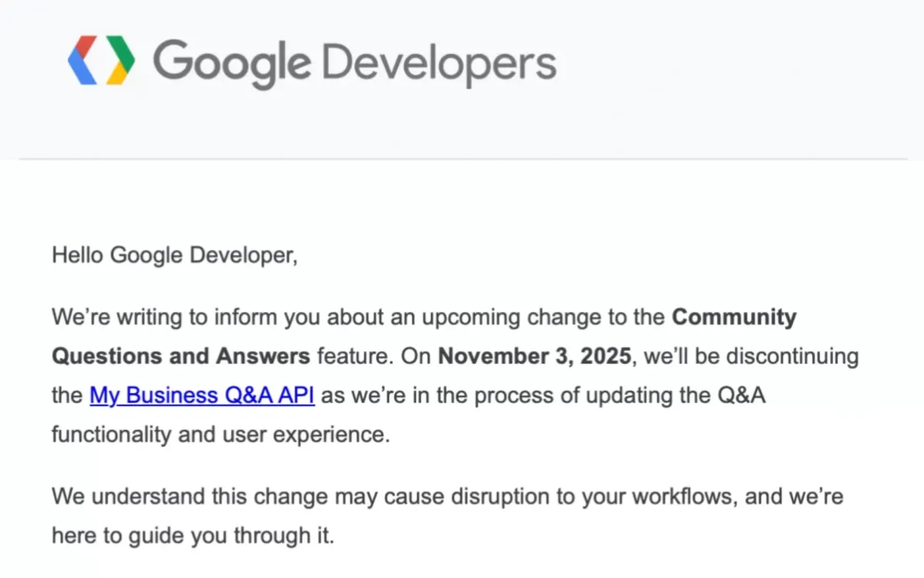This screenshot has width=924, height=578.
Task: Click the right green-yellow bracket of the logo
Action: click(120, 60)
